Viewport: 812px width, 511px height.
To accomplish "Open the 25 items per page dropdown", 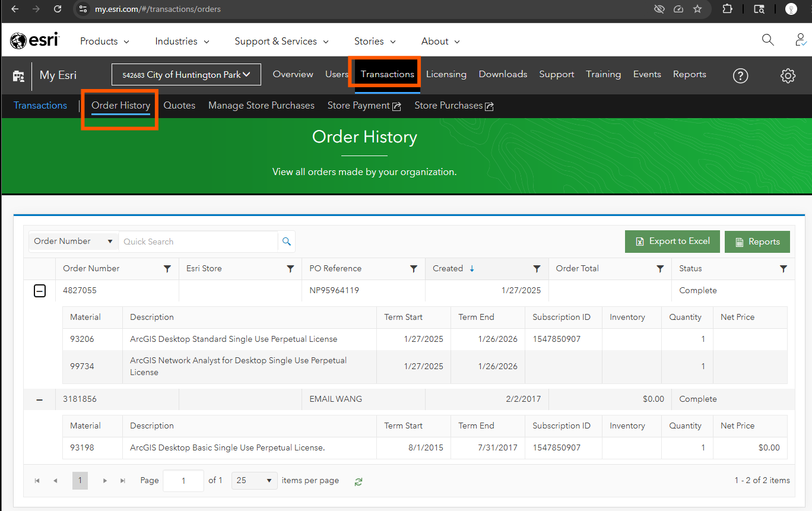I will coord(254,480).
